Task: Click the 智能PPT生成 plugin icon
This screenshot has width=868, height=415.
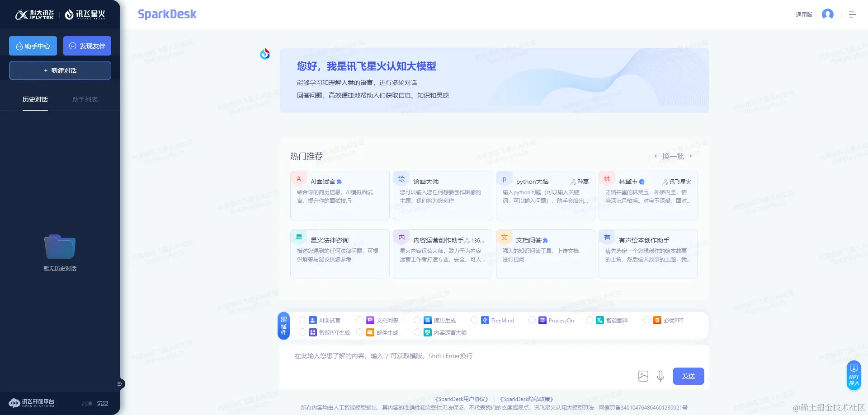Action: (313, 332)
